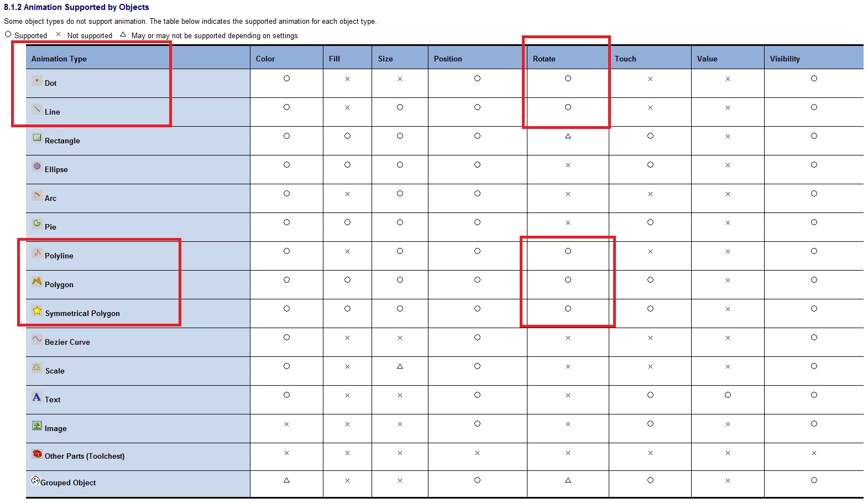
Task: Click the Visibility cross in Other Parts row
Action: pyautogui.click(x=814, y=453)
